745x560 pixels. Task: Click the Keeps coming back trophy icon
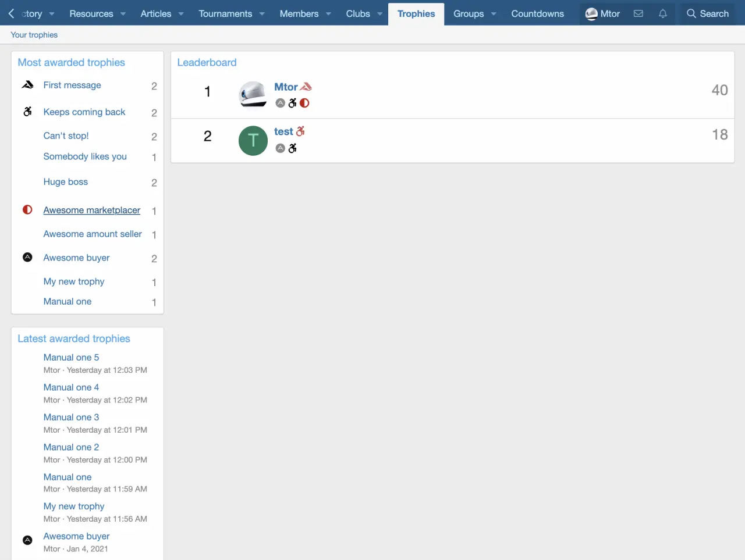27,112
